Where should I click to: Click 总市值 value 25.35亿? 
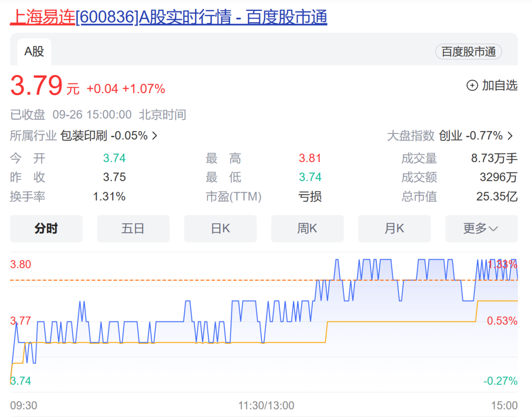[x=497, y=197]
